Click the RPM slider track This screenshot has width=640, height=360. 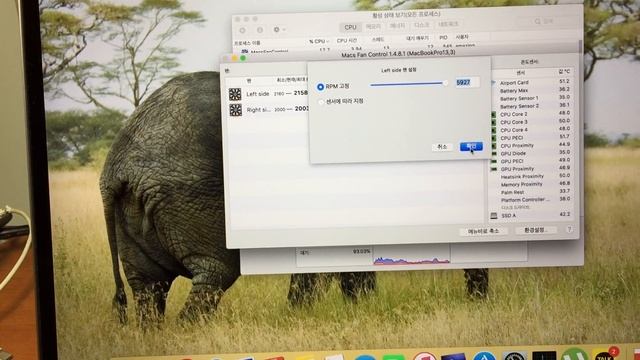point(408,84)
